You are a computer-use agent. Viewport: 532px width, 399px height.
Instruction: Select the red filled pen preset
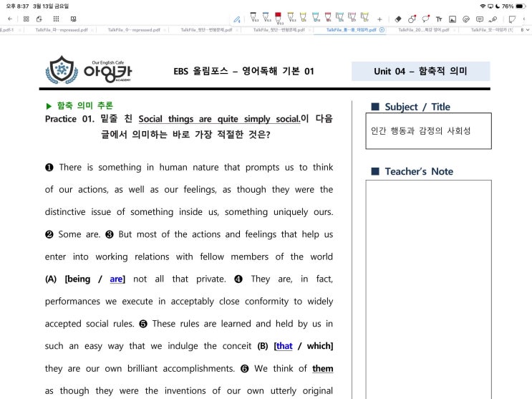pyautogui.click(x=279, y=18)
